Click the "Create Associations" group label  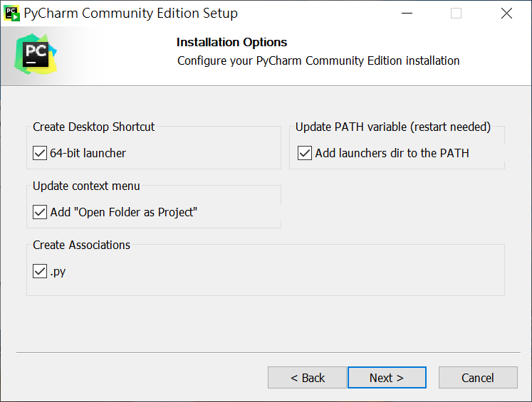point(81,245)
